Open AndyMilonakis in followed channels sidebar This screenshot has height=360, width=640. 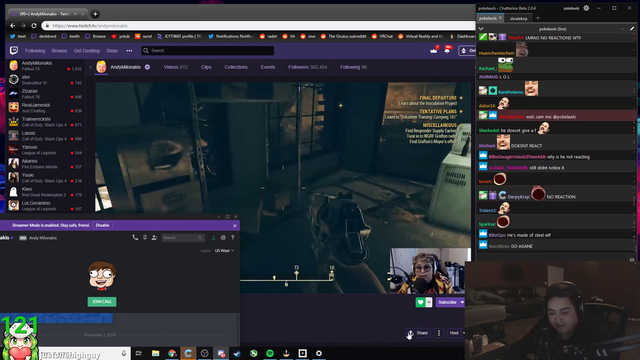[46, 66]
